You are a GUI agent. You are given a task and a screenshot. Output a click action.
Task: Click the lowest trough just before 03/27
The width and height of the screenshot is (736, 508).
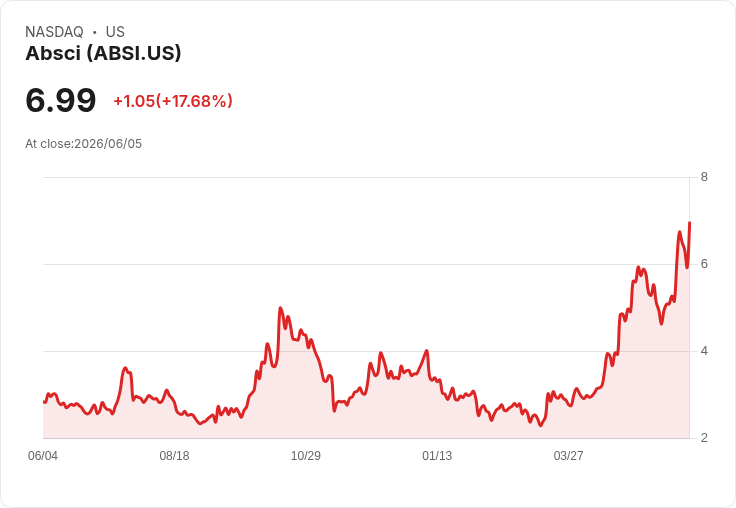pos(541,425)
